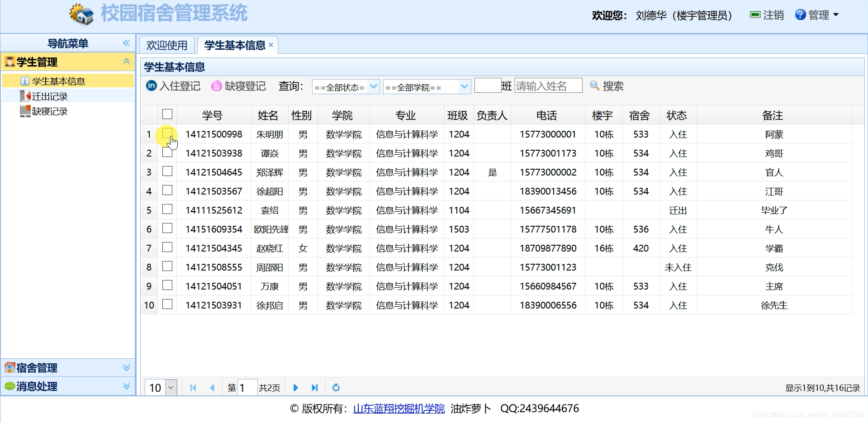
Task: Click the 16栋 building cell
Action: click(604, 248)
